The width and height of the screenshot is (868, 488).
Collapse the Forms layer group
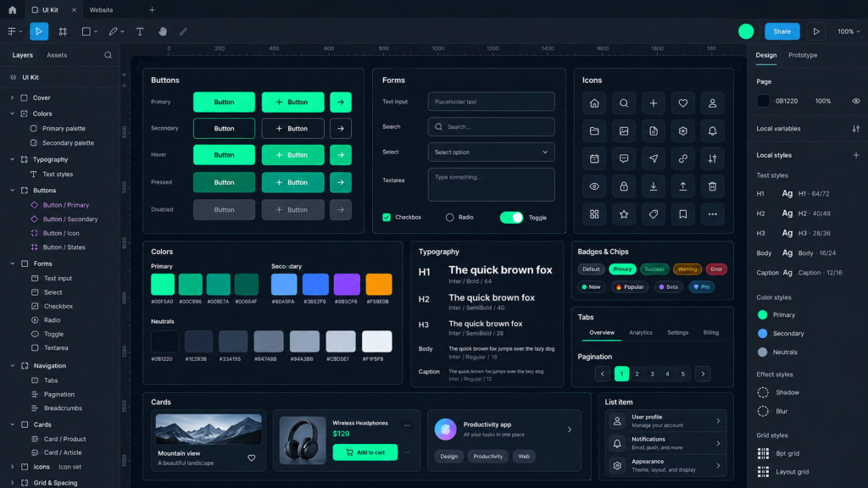12,263
